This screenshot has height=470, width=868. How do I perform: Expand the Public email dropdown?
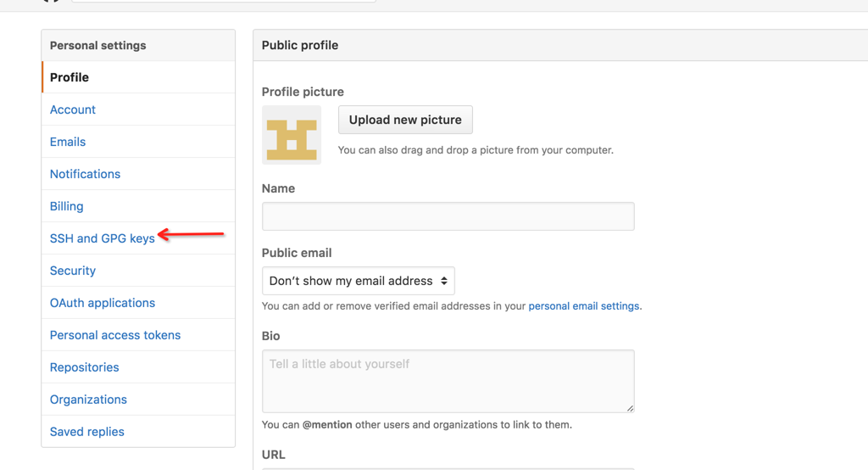(359, 281)
